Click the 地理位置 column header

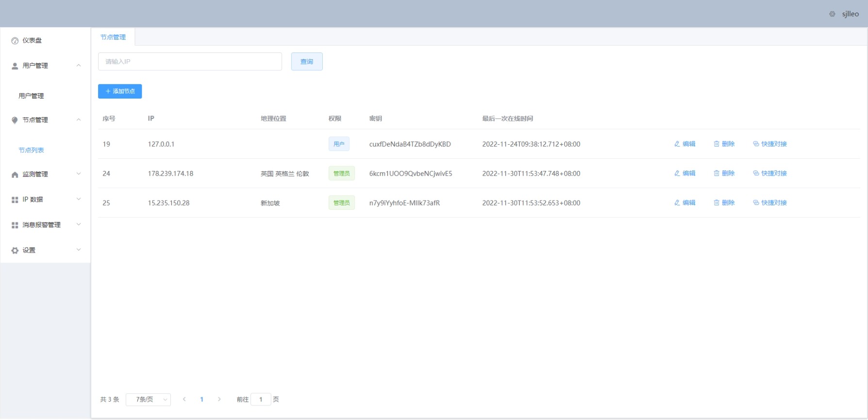273,118
